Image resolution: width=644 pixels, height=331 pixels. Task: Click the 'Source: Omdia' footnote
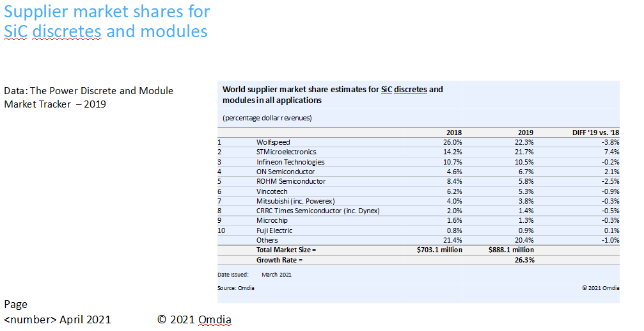coord(236,288)
